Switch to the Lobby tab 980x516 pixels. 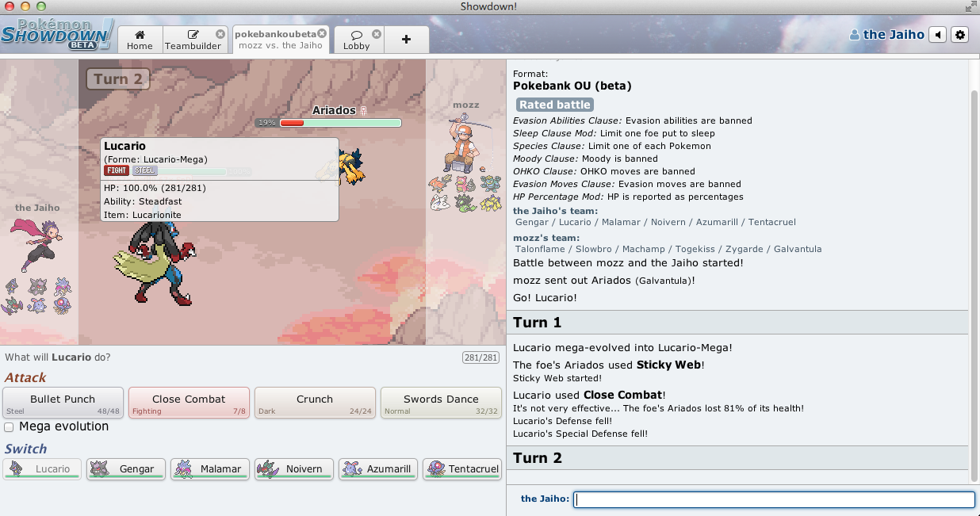pos(357,40)
